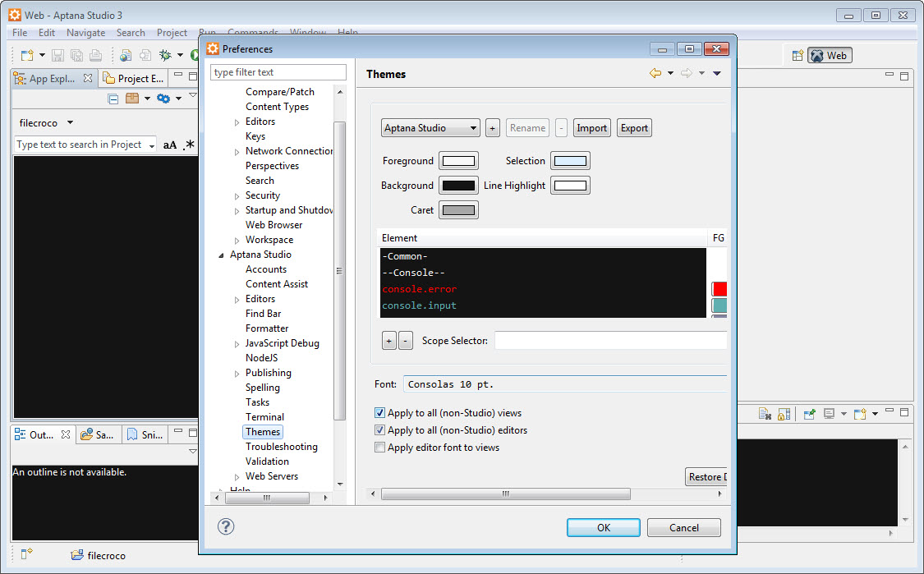Click the Collapse All icon in App Explorer

point(113,99)
